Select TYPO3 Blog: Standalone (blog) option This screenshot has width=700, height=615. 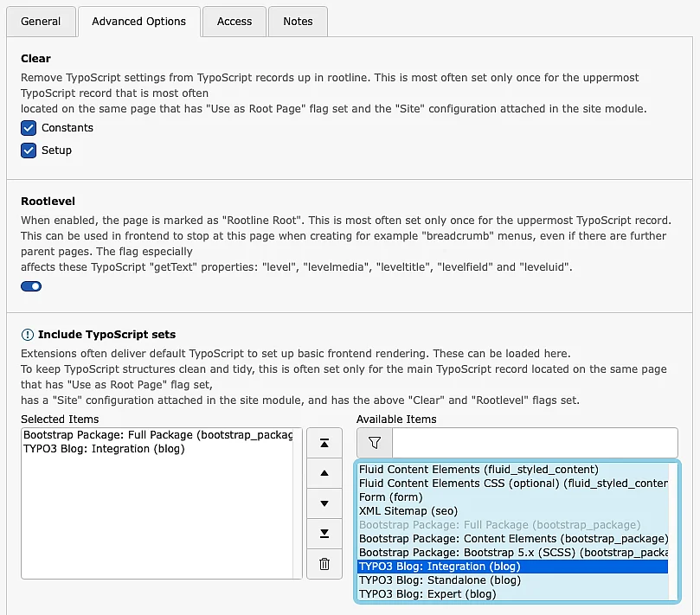(x=440, y=580)
